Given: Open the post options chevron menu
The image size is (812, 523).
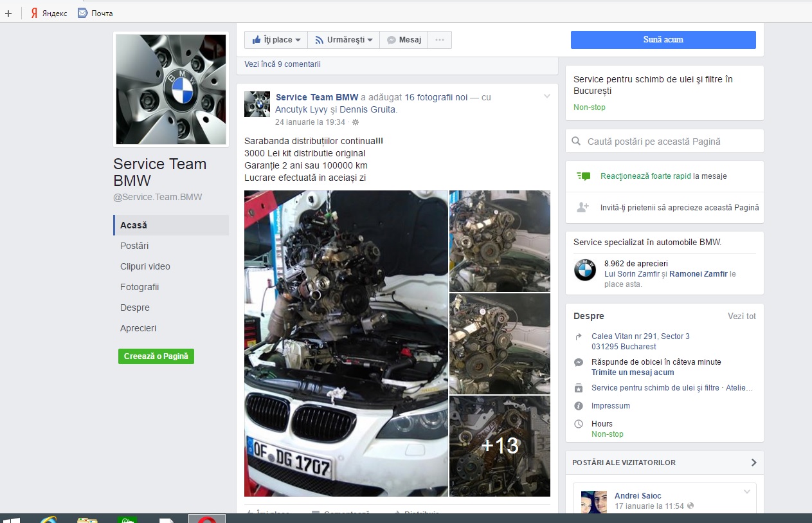Looking at the screenshot, I should pos(547,96).
